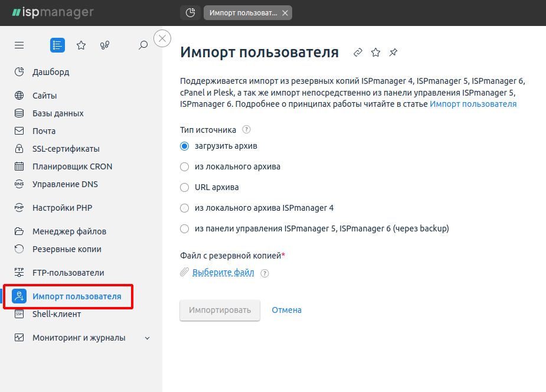Open Планировщик CRON
The image size is (546, 392).
pyautogui.click(x=73, y=166)
